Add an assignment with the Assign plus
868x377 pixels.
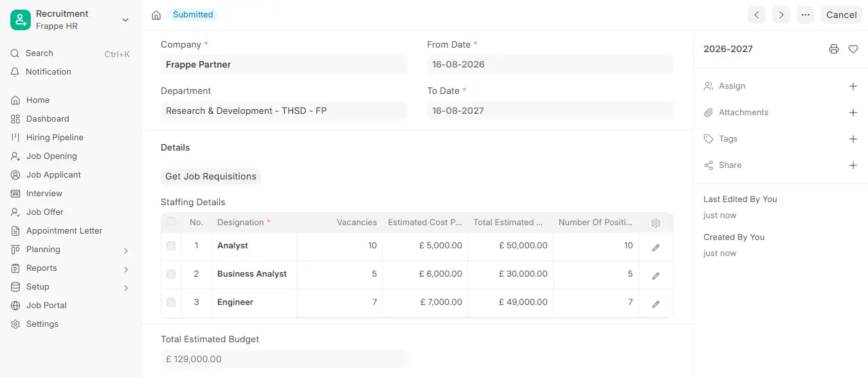pyautogui.click(x=853, y=86)
